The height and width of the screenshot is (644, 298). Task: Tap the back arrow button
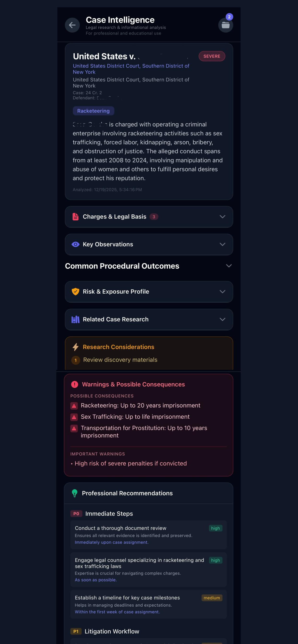[x=72, y=25]
